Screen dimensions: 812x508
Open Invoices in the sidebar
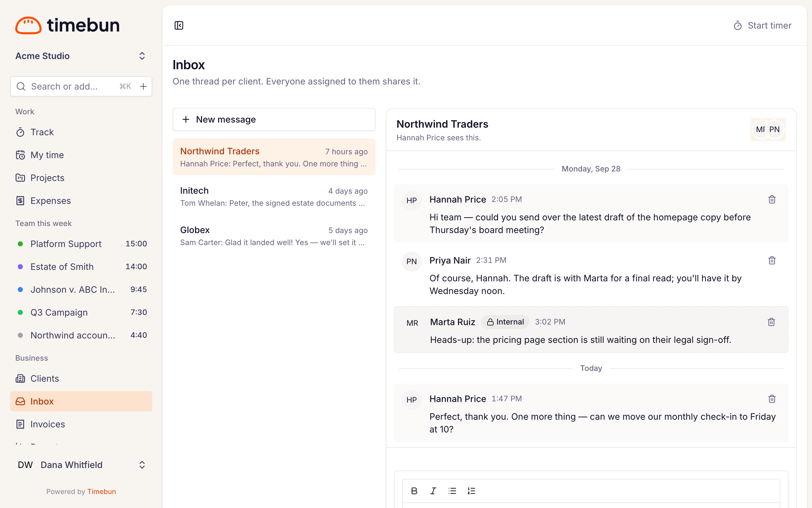tap(81, 424)
